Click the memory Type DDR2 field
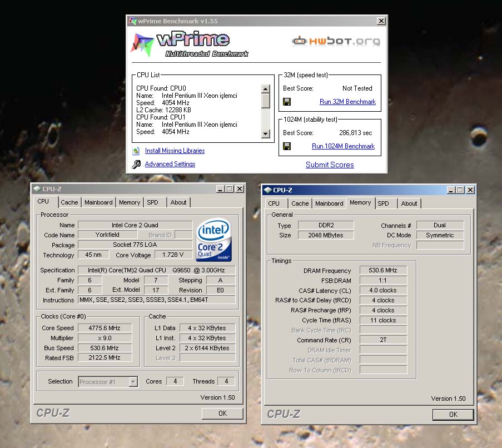Viewport: 502px width, 448px height. coord(326,225)
